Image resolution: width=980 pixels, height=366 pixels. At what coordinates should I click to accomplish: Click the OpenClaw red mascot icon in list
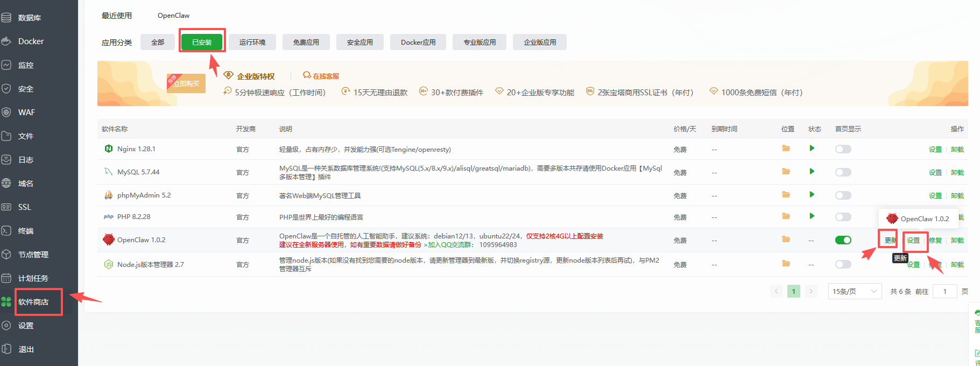pyautogui.click(x=109, y=240)
